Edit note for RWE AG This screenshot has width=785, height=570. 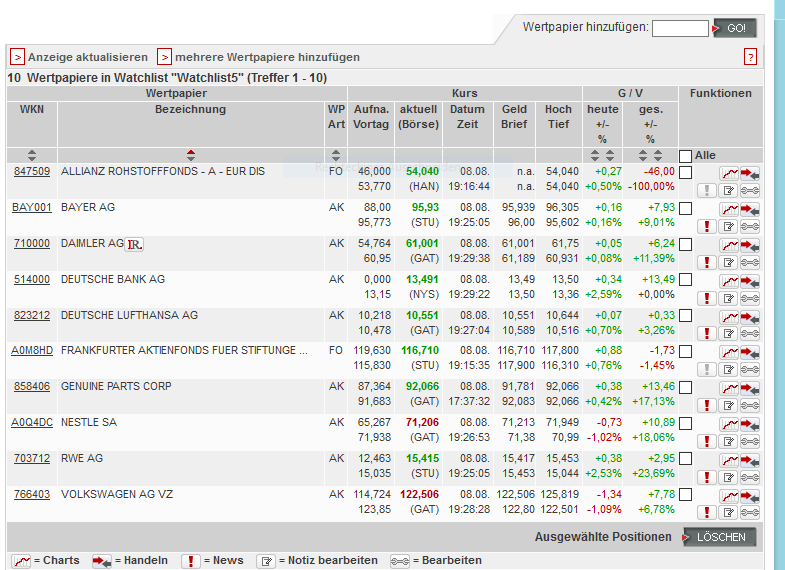tap(728, 477)
